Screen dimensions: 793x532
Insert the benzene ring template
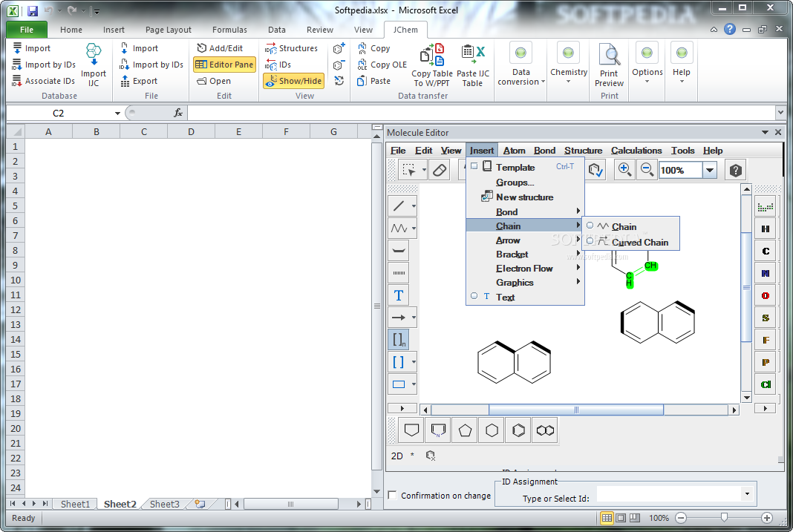point(518,430)
